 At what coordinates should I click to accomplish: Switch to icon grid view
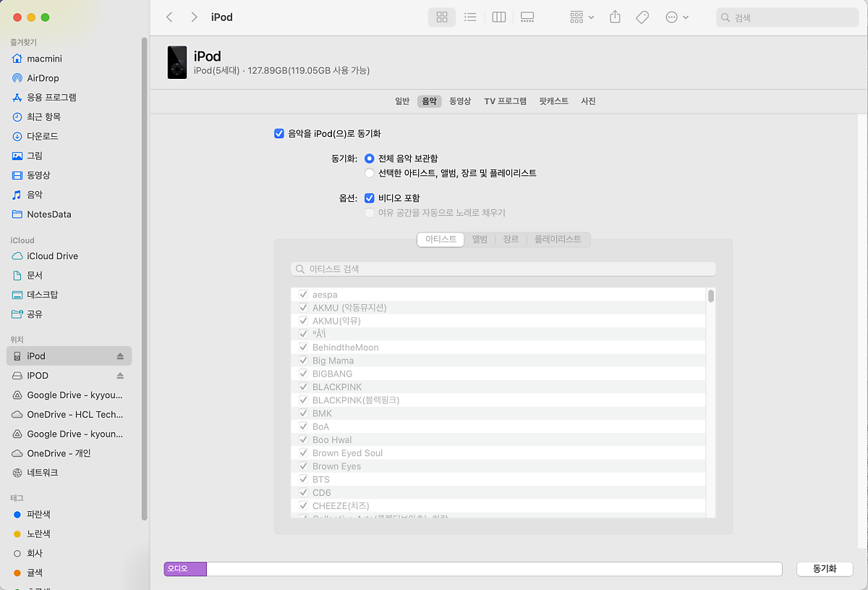tap(442, 17)
